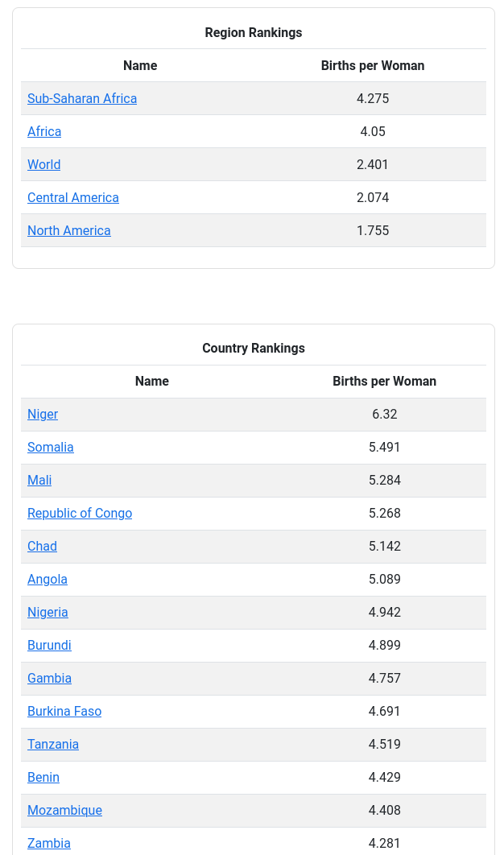Open the Angola country link

coord(48,579)
